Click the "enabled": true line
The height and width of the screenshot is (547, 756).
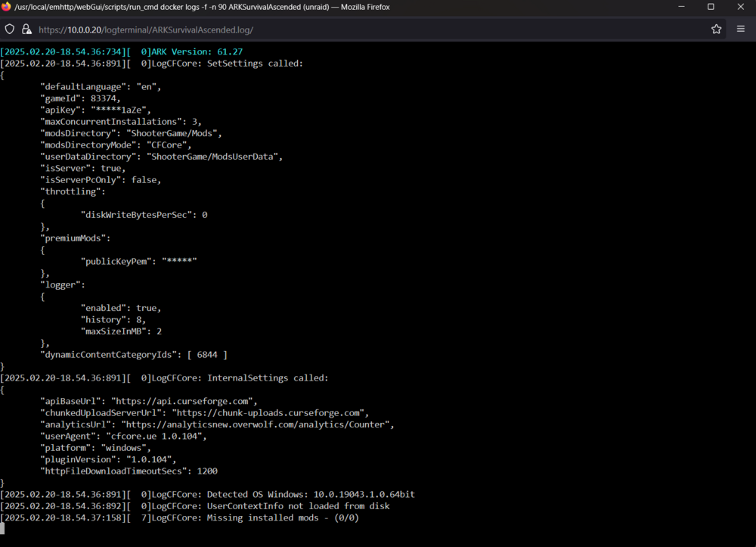(121, 308)
